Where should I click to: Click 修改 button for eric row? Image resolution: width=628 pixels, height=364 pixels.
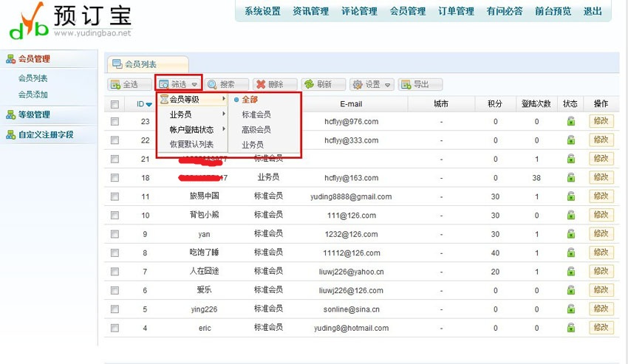(x=601, y=328)
